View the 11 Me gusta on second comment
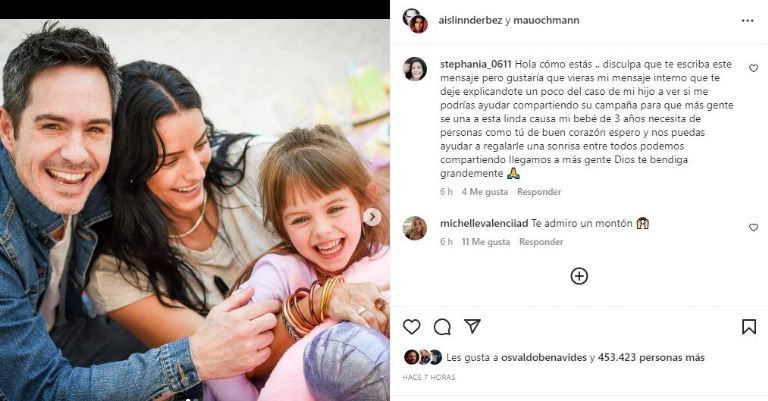Screen dimensions: 768x401 [486, 242]
